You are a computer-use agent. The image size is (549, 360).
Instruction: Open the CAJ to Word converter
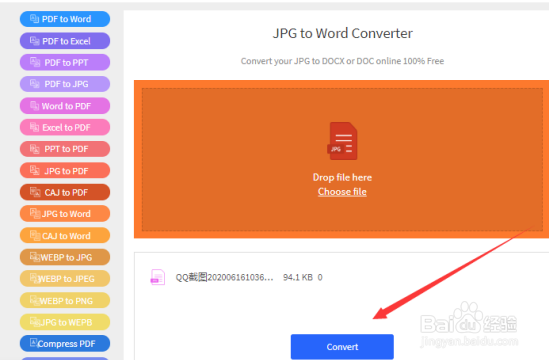(x=65, y=236)
